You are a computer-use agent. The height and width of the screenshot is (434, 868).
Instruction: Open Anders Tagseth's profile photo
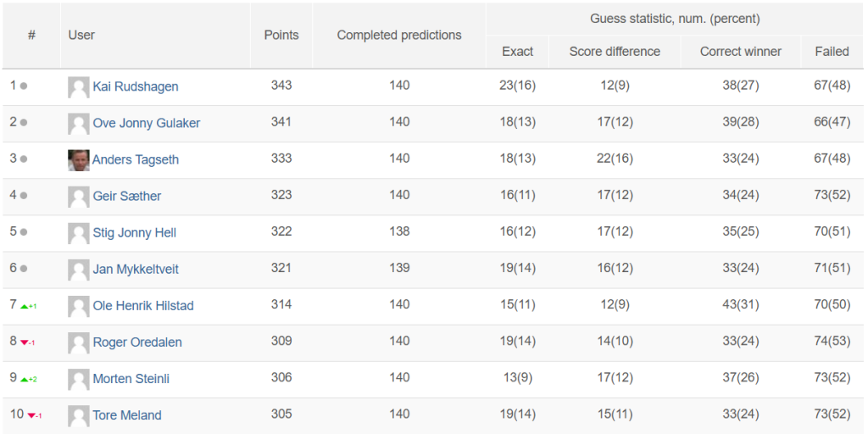[79, 160]
